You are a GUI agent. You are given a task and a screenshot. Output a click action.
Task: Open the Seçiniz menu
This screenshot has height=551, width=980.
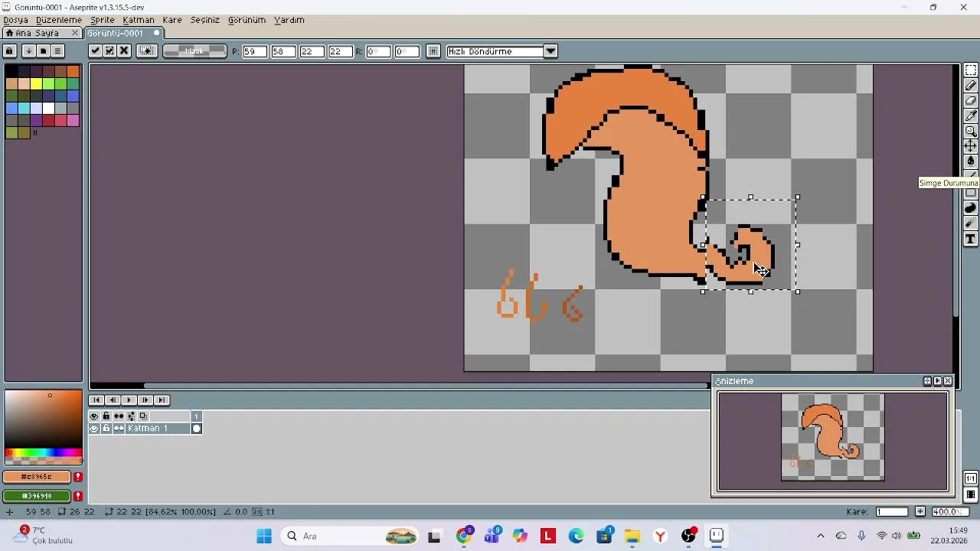pos(205,20)
